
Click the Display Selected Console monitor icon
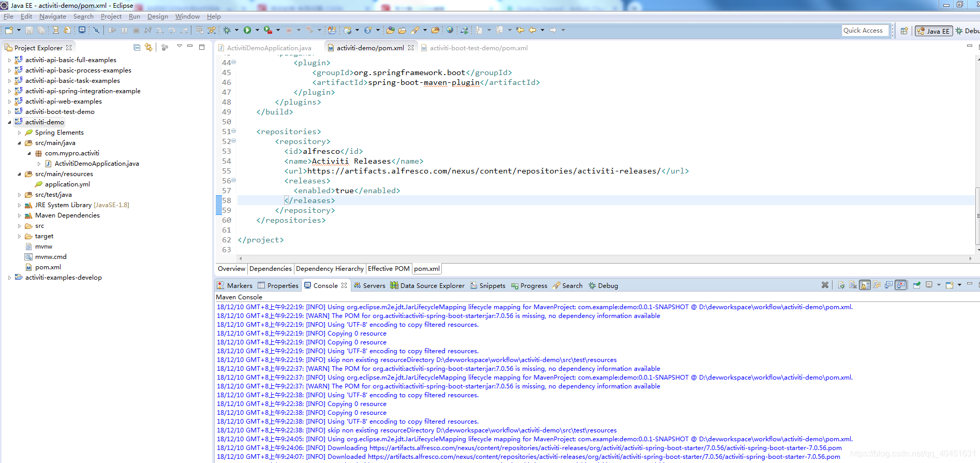[929, 285]
